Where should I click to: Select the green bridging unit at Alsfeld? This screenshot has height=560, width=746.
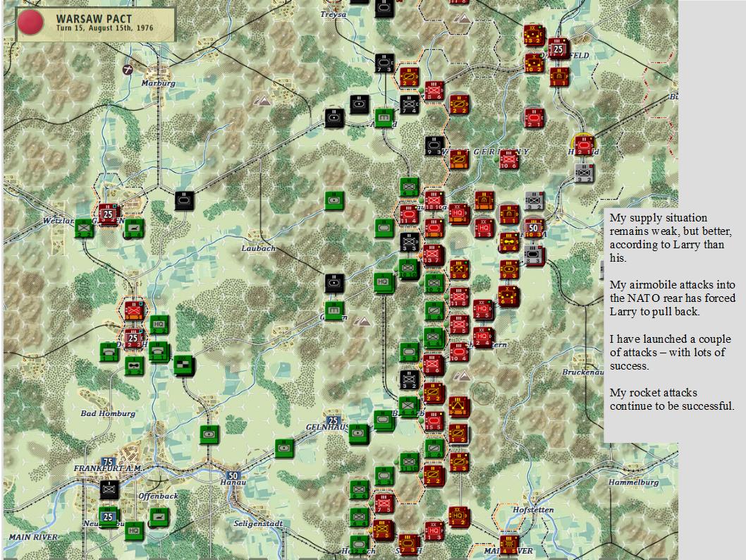click(x=384, y=118)
